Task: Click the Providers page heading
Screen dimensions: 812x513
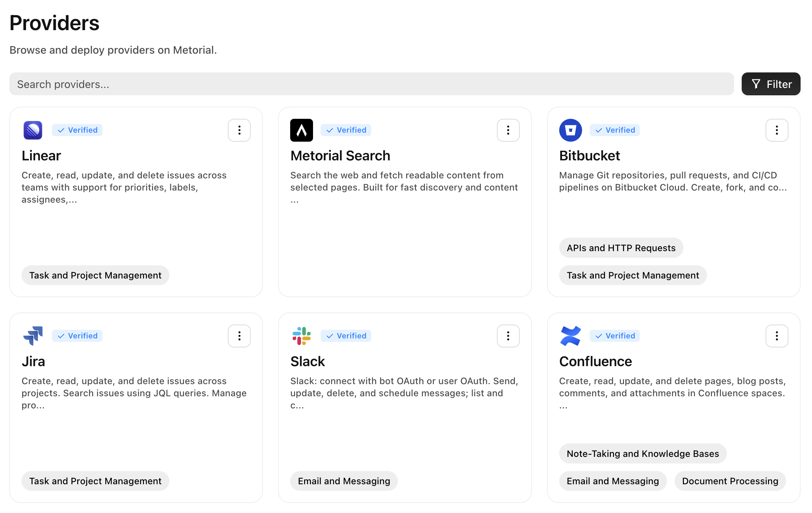Action: coord(54,23)
